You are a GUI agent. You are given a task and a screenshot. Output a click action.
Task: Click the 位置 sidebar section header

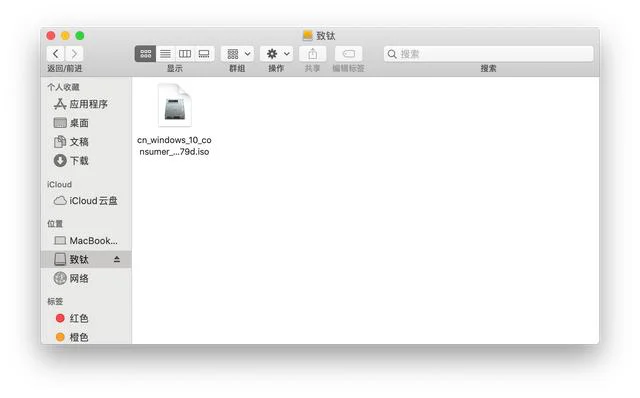[x=55, y=224]
